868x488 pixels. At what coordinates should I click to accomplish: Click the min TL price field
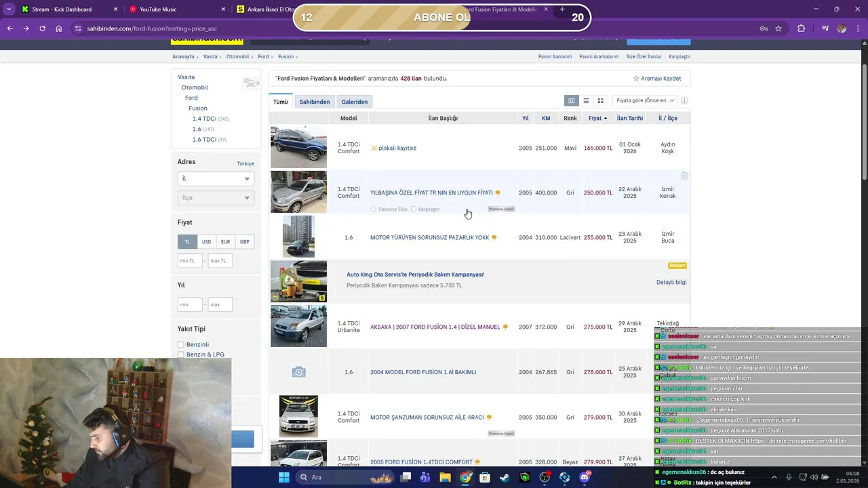point(190,261)
